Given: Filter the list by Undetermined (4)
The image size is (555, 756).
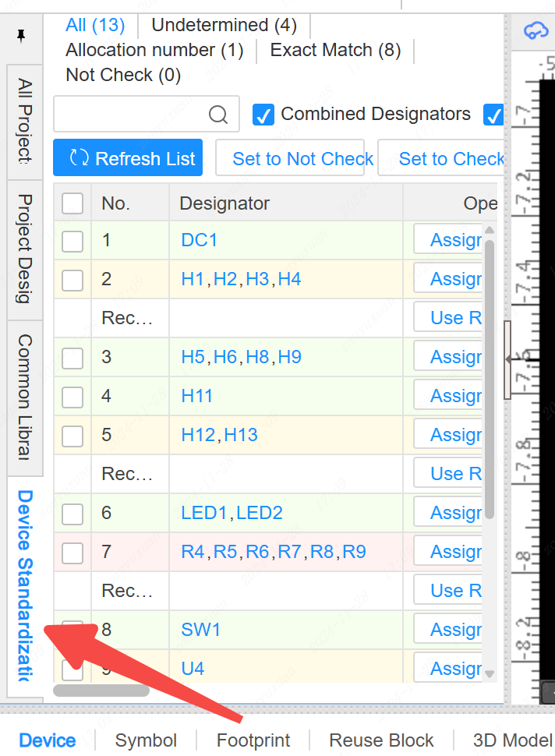Looking at the screenshot, I should click(x=224, y=25).
